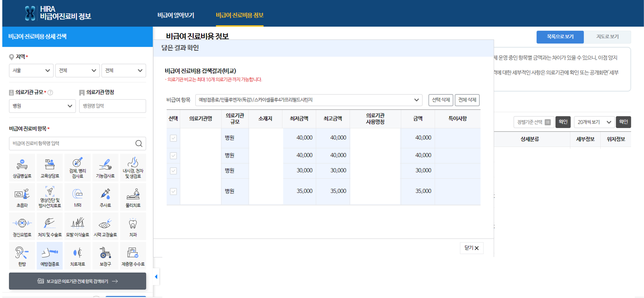Image resolution: width=644 pixels, height=298 pixels.
Task: Select the 처치 및 수술료 category icon
Action: coord(50,226)
